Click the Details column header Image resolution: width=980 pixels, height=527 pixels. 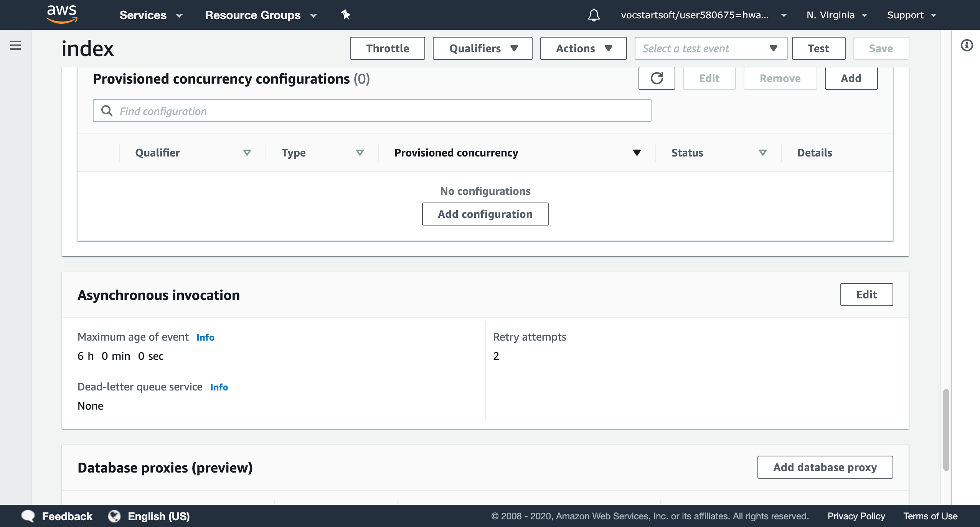(815, 153)
